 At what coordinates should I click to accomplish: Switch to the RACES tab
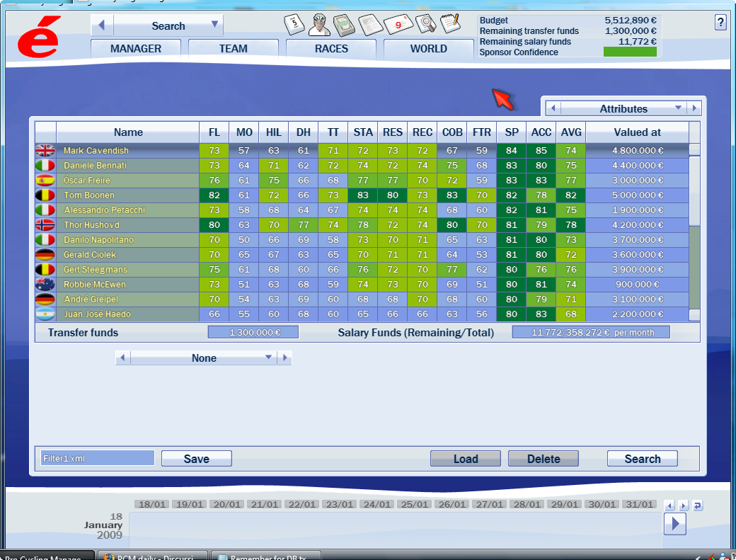(x=331, y=49)
